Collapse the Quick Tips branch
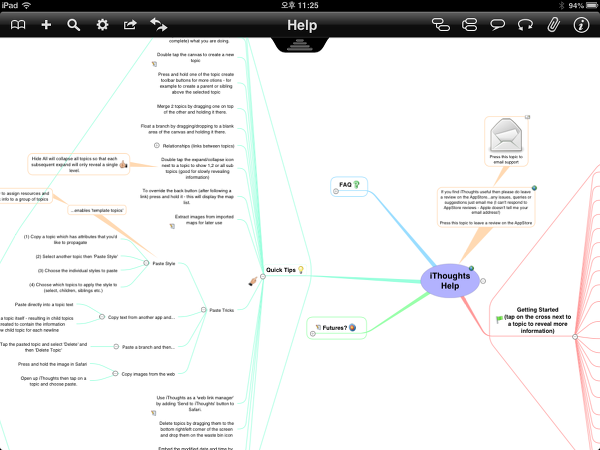The image size is (600, 450). (x=263, y=277)
